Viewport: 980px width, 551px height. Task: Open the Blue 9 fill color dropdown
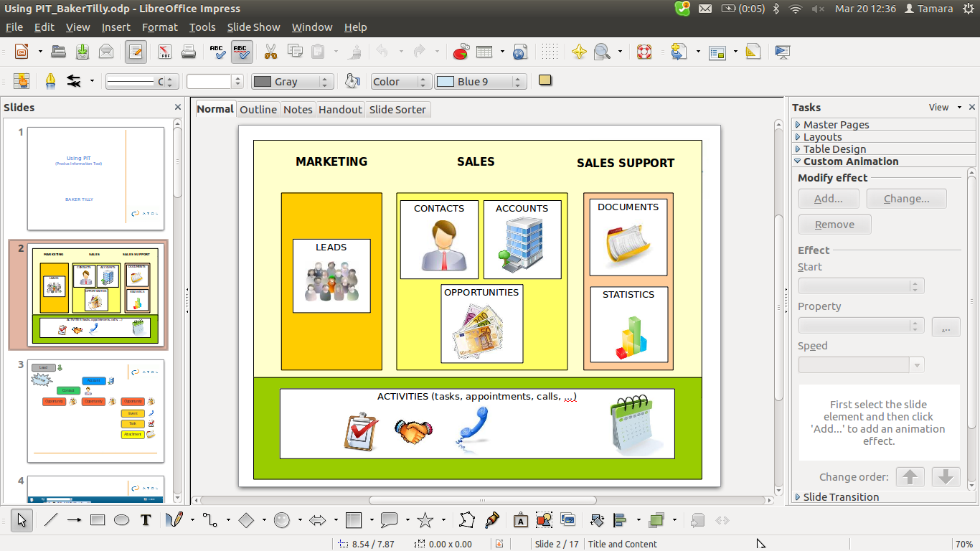point(519,82)
